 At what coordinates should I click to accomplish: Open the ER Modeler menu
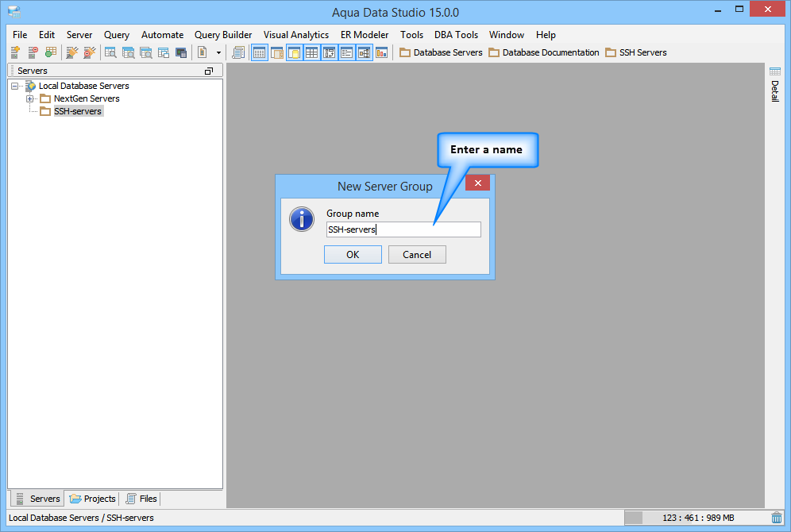pos(365,35)
